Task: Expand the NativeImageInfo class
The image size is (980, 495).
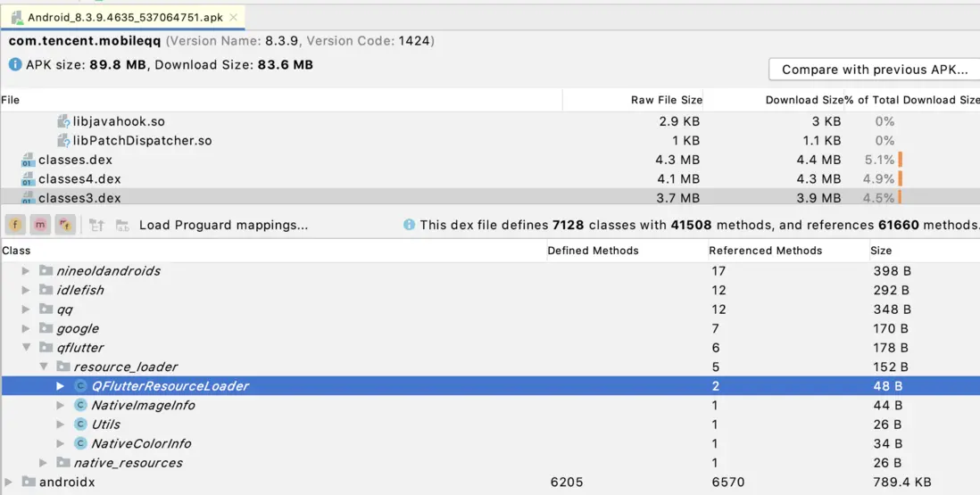Action: click(60, 405)
